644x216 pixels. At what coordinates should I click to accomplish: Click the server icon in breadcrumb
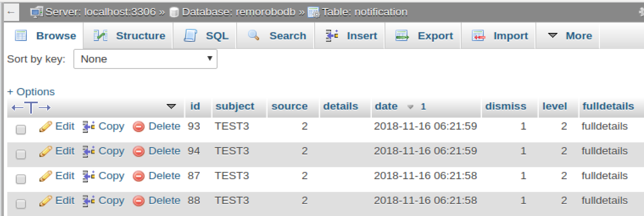point(37,12)
